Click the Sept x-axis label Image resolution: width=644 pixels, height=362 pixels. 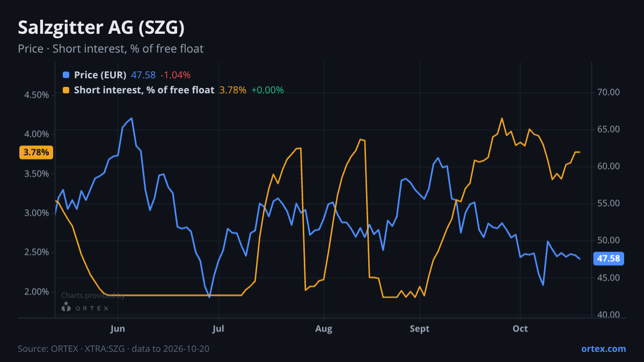click(419, 328)
